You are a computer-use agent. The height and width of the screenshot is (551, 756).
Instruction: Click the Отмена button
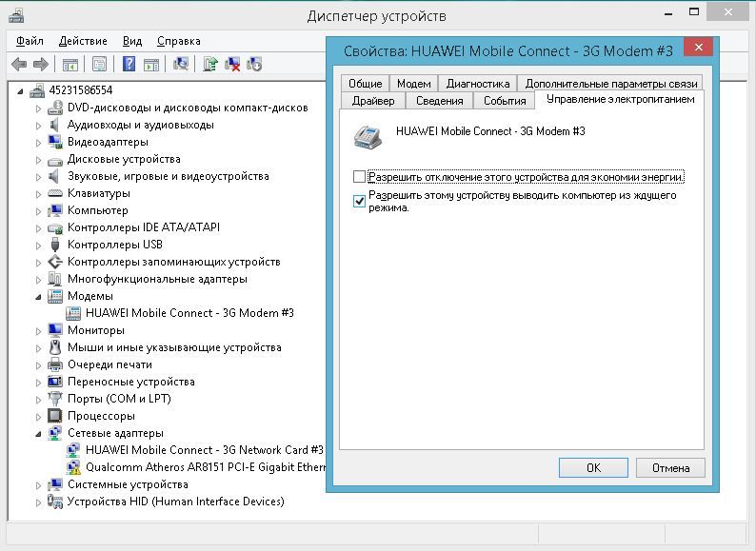click(x=669, y=467)
